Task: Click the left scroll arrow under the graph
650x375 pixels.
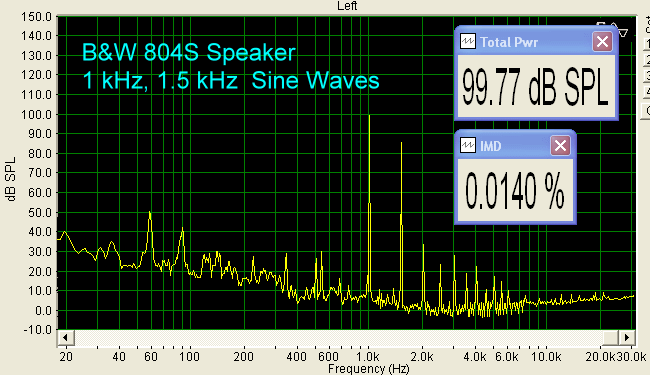Action: (65, 338)
